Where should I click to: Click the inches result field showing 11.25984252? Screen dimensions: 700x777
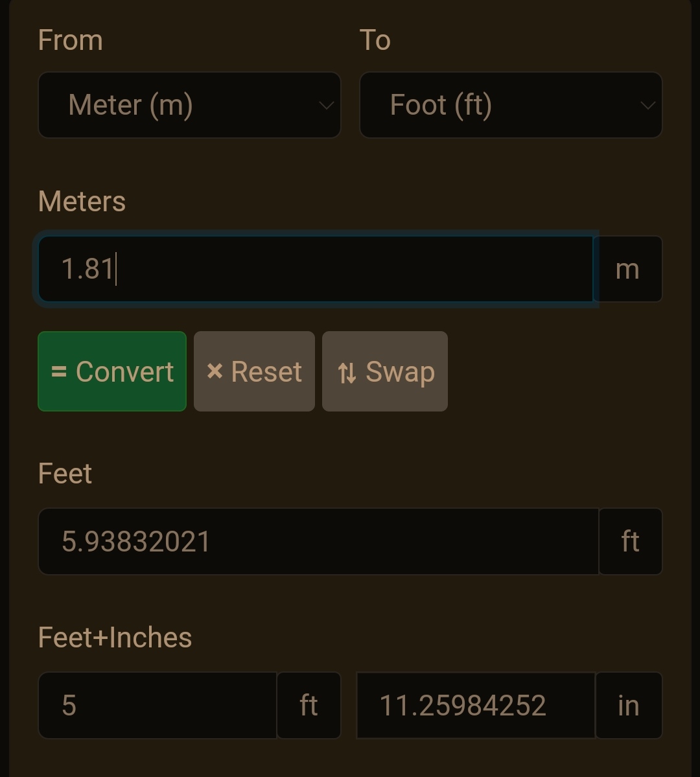click(x=475, y=706)
